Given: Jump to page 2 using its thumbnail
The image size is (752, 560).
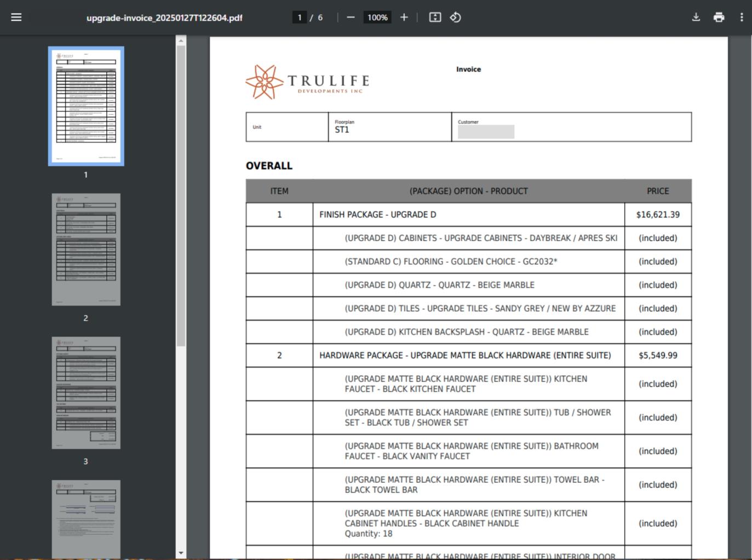Looking at the screenshot, I should point(85,249).
